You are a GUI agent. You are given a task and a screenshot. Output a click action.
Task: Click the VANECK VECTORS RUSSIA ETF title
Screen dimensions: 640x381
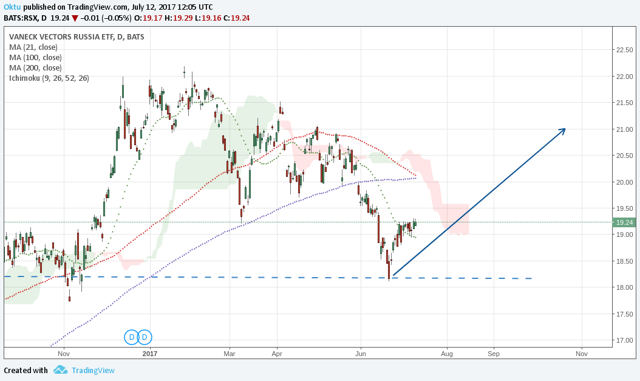[77, 37]
